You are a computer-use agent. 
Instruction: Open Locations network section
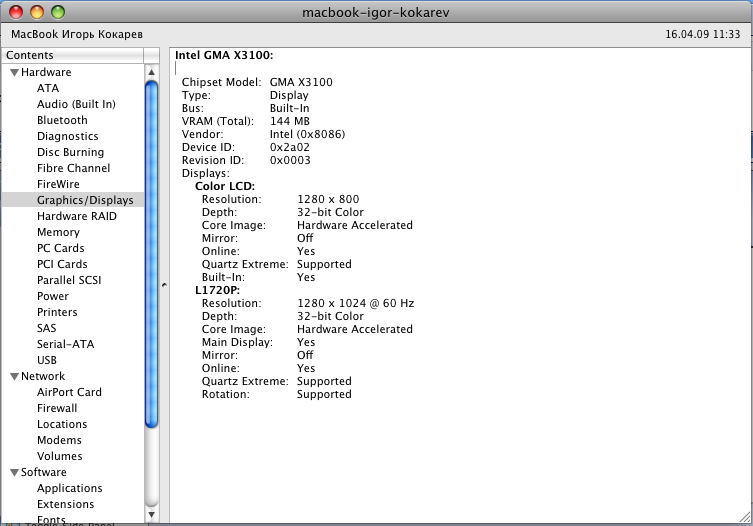(62, 424)
